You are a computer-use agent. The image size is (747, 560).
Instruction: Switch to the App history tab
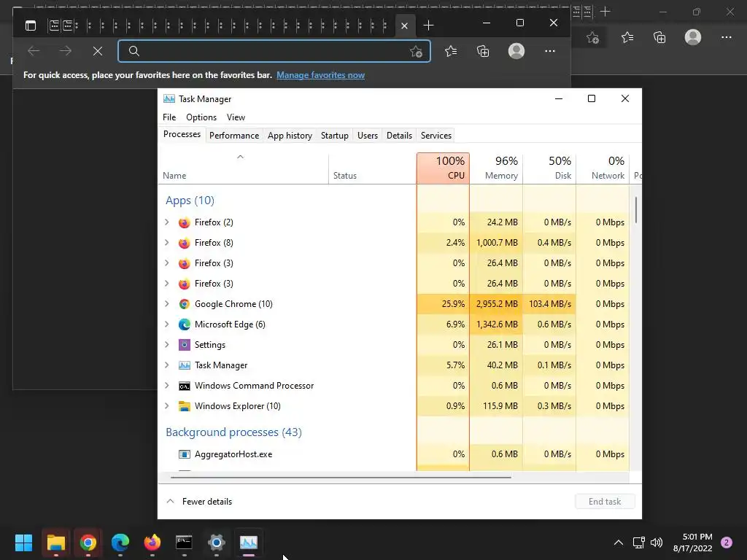290,135
